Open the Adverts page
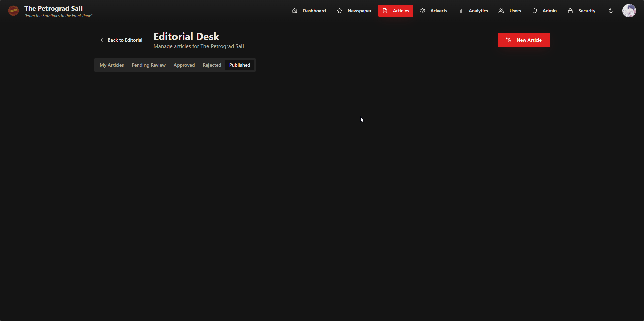Viewport: 644px width, 321px height. click(433, 11)
